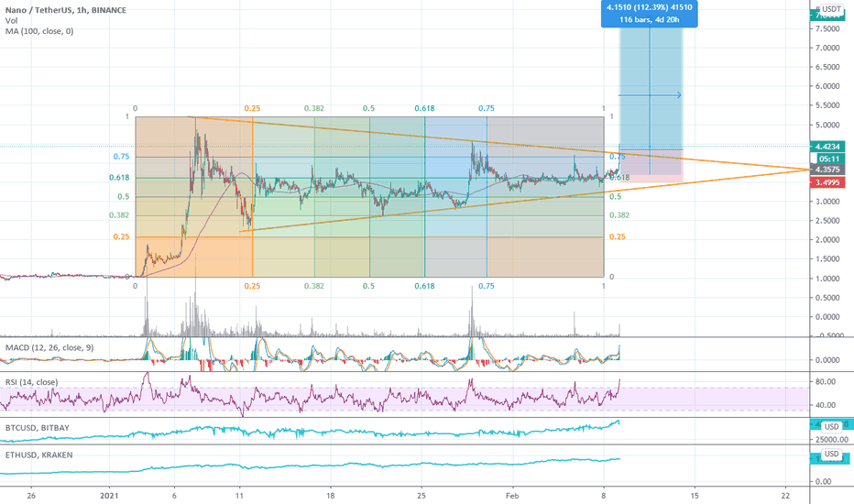The height and width of the screenshot is (504, 854).
Task: Click the 2021 date on time axis
Action: pyautogui.click(x=109, y=496)
